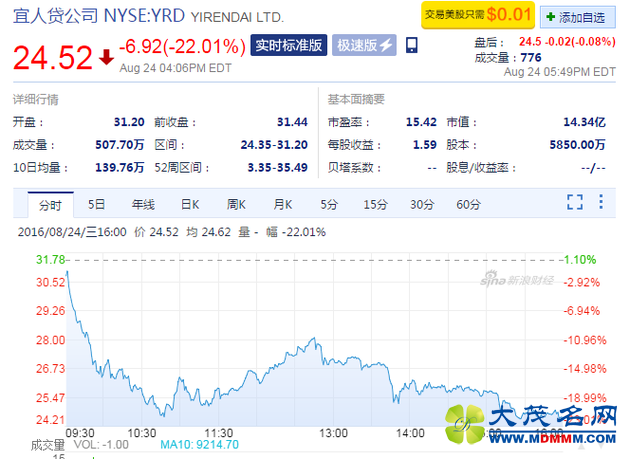Open fullscreen chart view icon
Viewport: 630px width, 459px height.
[575, 202]
